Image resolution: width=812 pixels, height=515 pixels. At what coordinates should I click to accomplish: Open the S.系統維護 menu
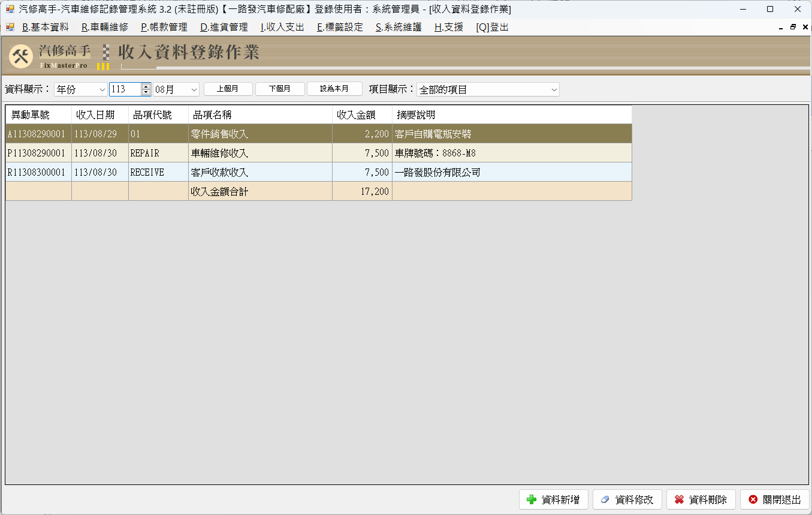(399, 27)
